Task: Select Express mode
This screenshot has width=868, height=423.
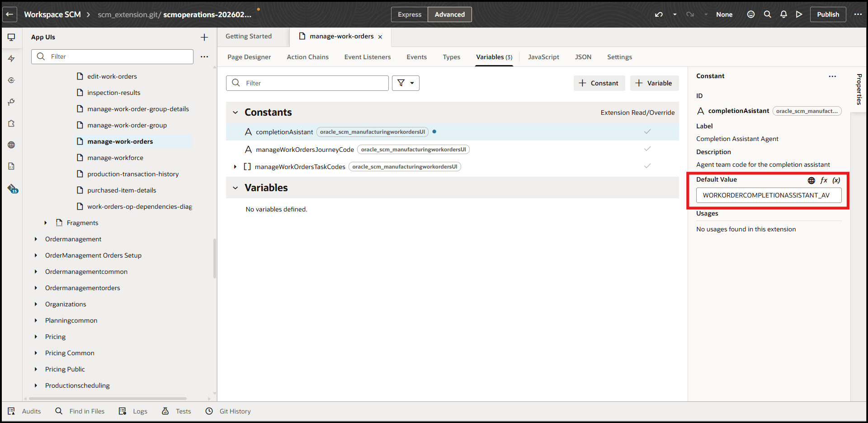Action: tap(410, 14)
